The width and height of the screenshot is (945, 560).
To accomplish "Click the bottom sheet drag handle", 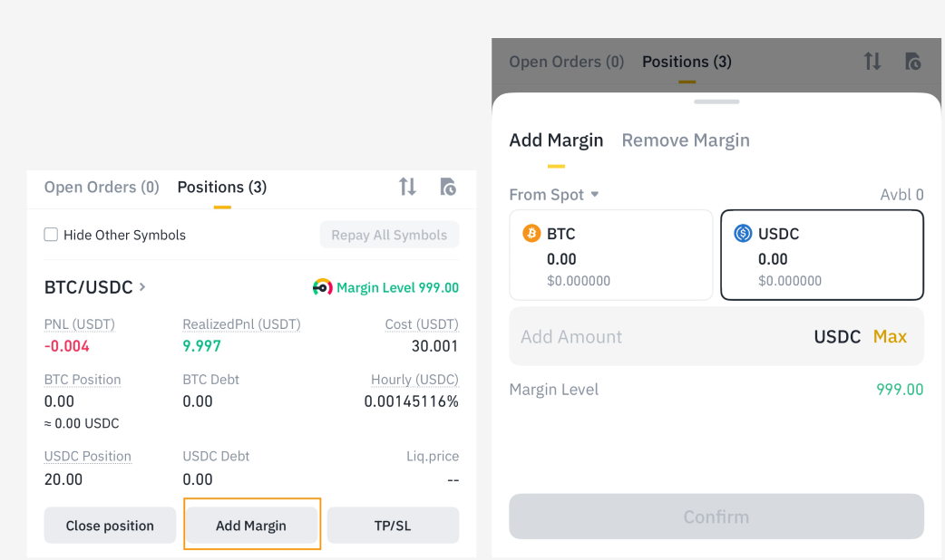I will click(x=716, y=101).
